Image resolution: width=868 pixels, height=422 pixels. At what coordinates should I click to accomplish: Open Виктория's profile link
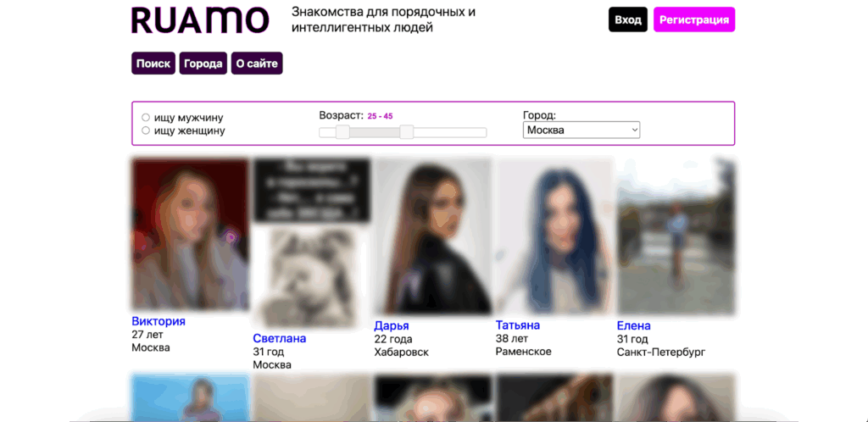click(x=159, y=321)
